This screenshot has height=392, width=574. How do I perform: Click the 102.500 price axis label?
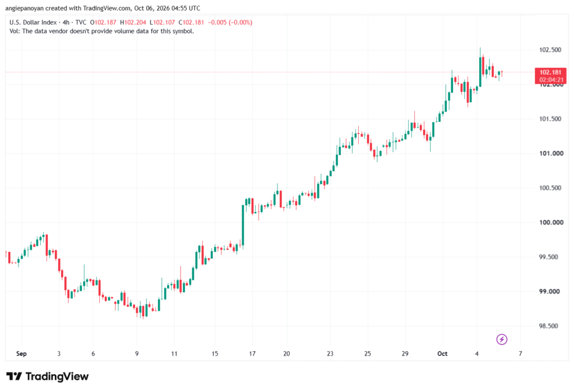click(x=550, y=50)
